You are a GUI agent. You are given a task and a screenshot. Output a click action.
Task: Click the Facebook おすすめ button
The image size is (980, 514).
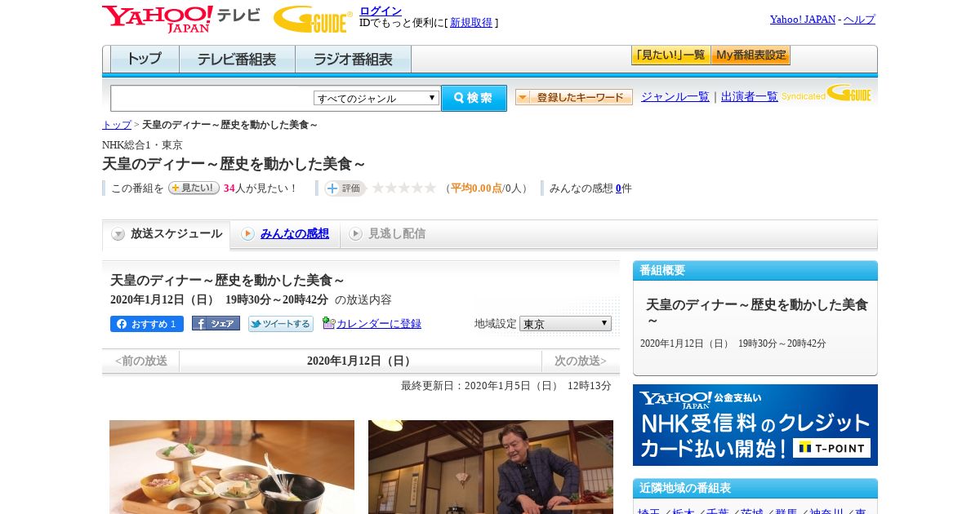(147, 324)
